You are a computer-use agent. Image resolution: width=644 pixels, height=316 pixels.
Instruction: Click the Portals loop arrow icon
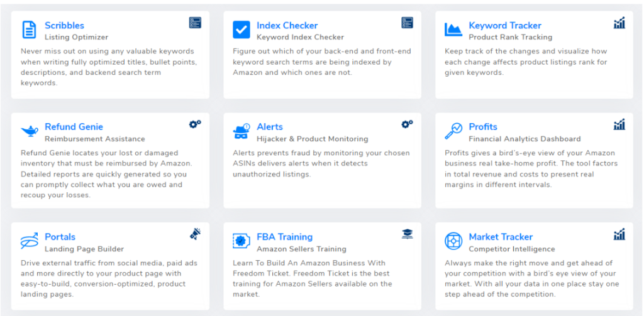[29, 241]
